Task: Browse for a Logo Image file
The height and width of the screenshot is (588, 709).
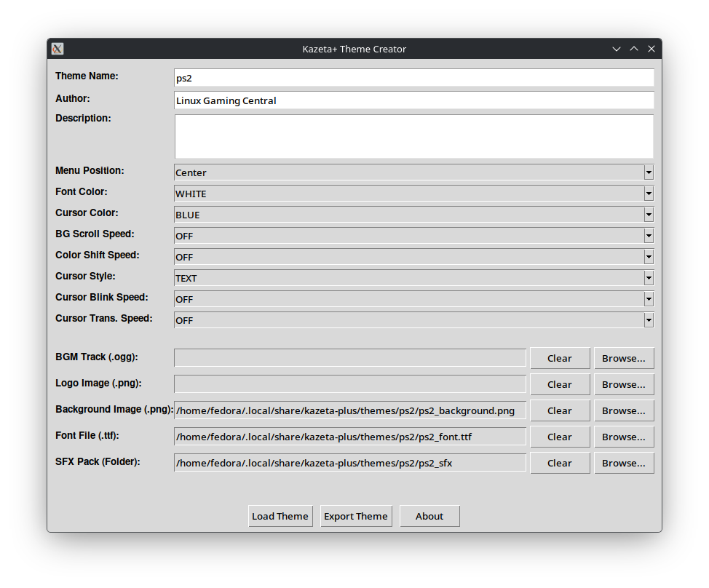Action: 624,384
